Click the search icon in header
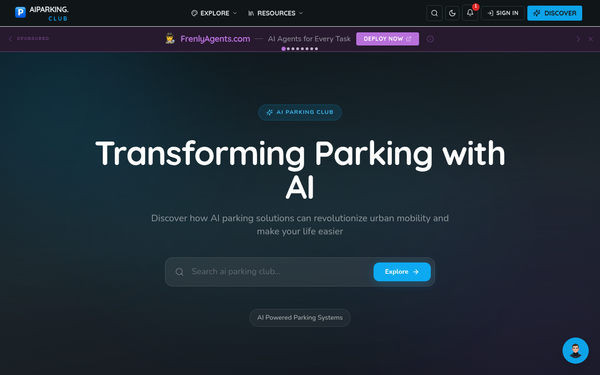The height and width of the screenshot is (375, 600). point(434,13)
